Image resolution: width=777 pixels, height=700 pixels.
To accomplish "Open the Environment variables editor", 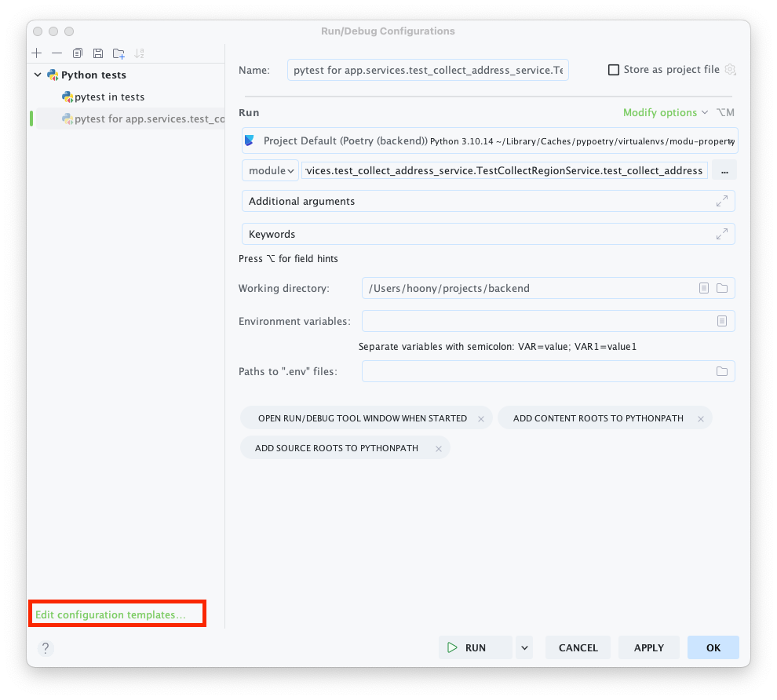I will (720, 321).
